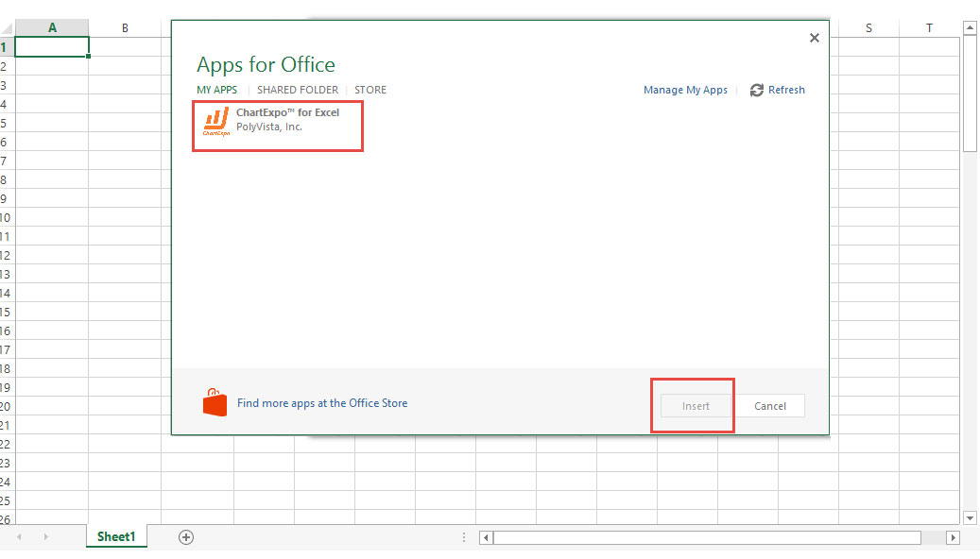Click the horizontal scrollbar left arrow

click(486, 537)
